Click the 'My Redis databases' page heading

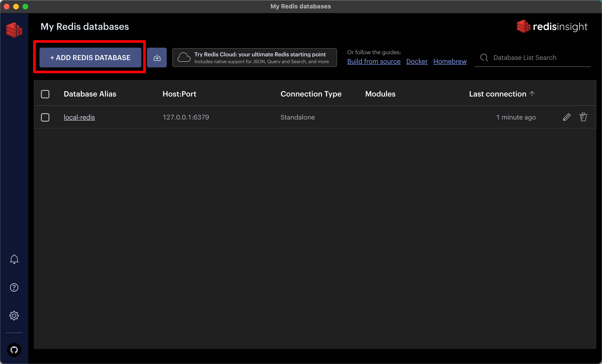pos(84,26)
